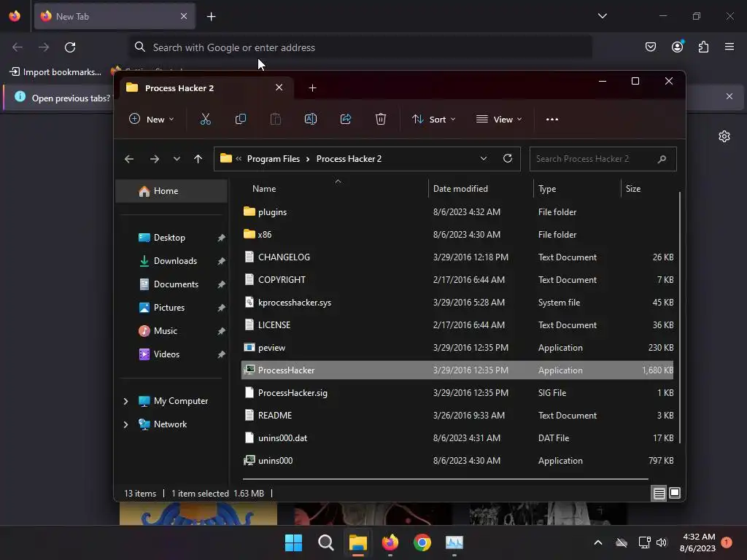Image resolution: width=747 pixels, height=560 pixels.
Task: Sort by the Date modified column header
Action: (x=460, y=189)
